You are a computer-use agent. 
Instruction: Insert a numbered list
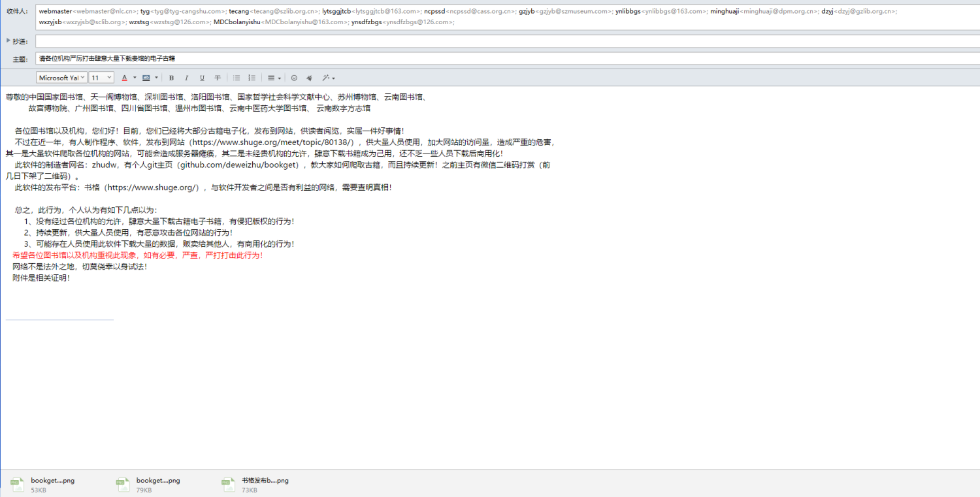(252, 78)
